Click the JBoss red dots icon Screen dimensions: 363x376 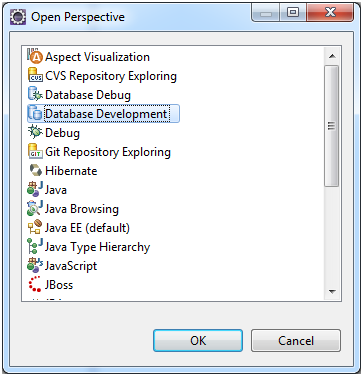(x=35, y=285)
